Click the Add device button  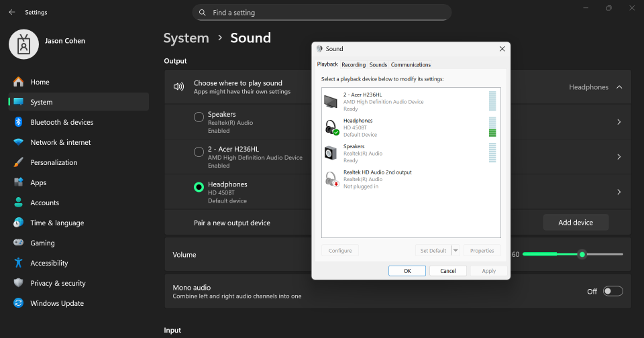point(576,222)
